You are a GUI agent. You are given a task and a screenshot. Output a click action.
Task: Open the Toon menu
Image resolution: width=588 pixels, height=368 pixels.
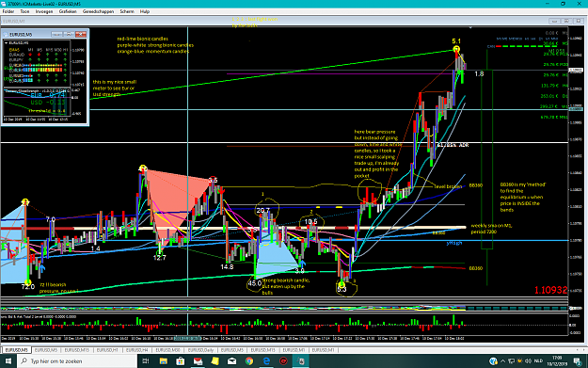coord(24,11)
